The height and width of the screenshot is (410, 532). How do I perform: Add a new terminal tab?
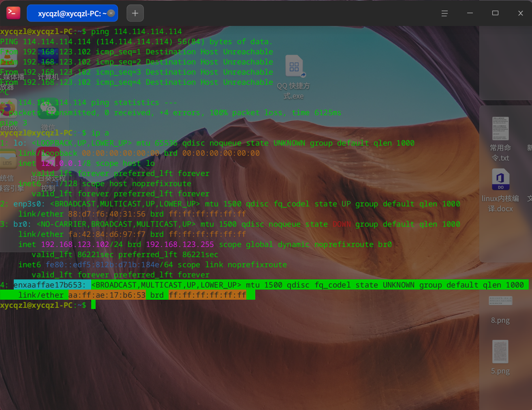tap(135, 13)
